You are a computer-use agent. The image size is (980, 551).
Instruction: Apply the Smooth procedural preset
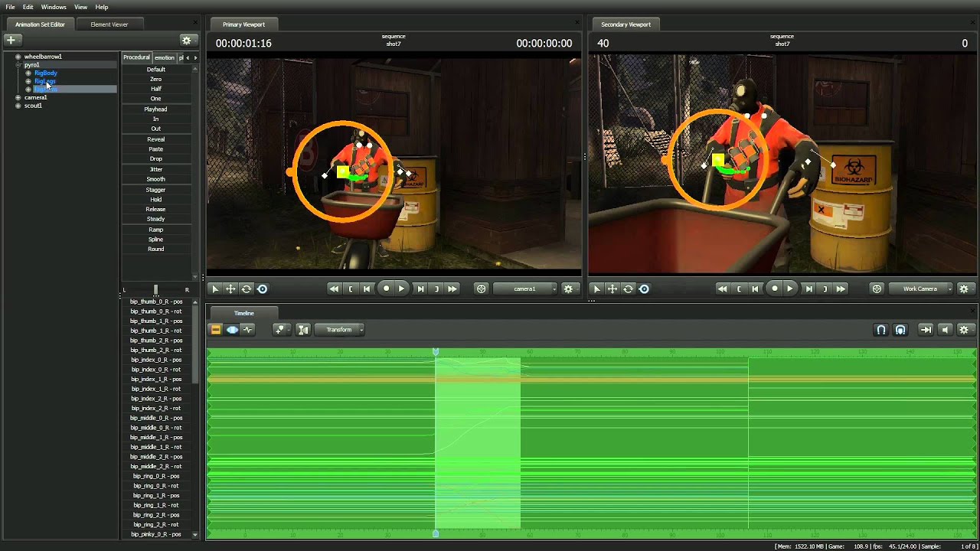pyautogui.click(x=155, y=179)
